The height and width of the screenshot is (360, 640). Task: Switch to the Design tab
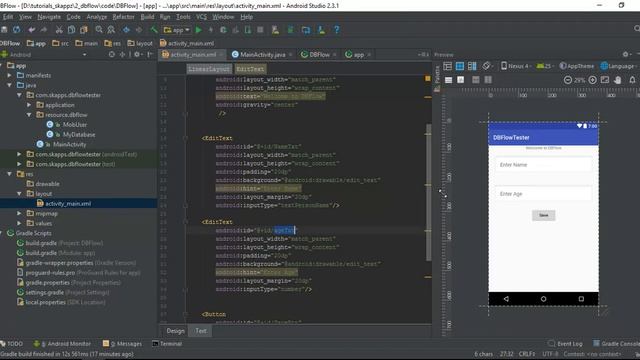tap(176, 331)
